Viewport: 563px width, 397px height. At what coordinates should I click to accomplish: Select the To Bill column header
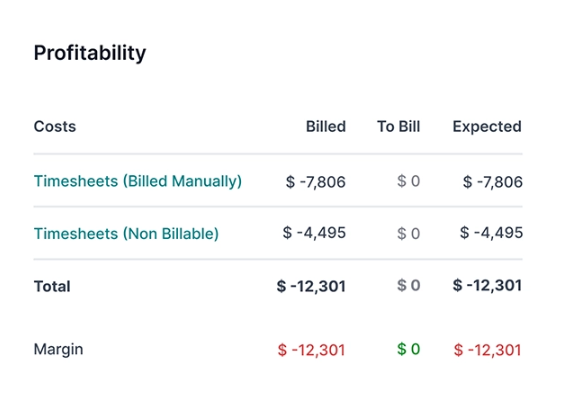[398, 126]
